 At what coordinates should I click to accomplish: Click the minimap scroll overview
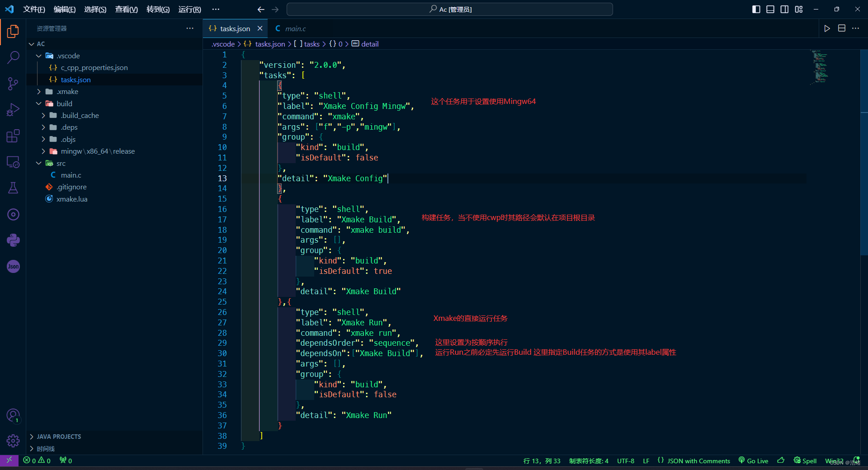818,68
